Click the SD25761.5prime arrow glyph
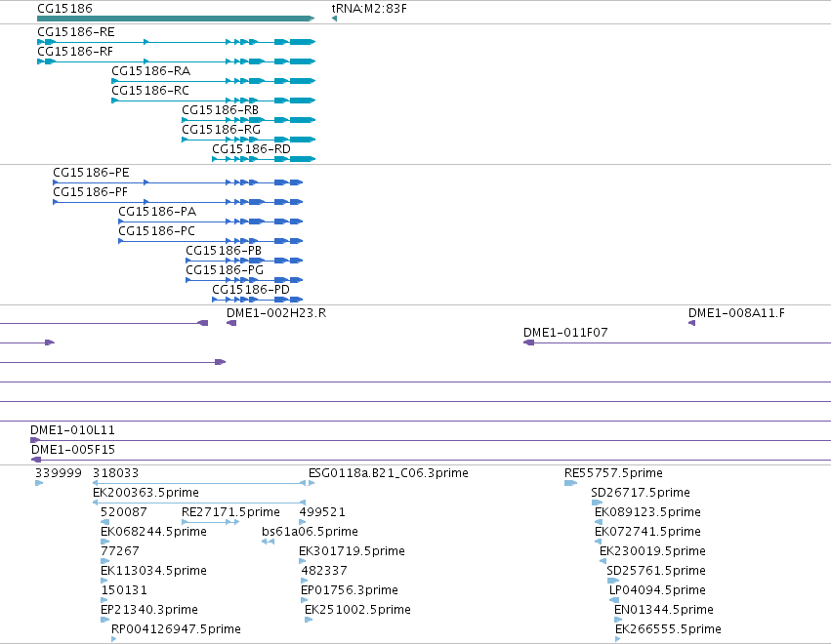This screenshot has width=831, height=644. [x=612, y=581]
